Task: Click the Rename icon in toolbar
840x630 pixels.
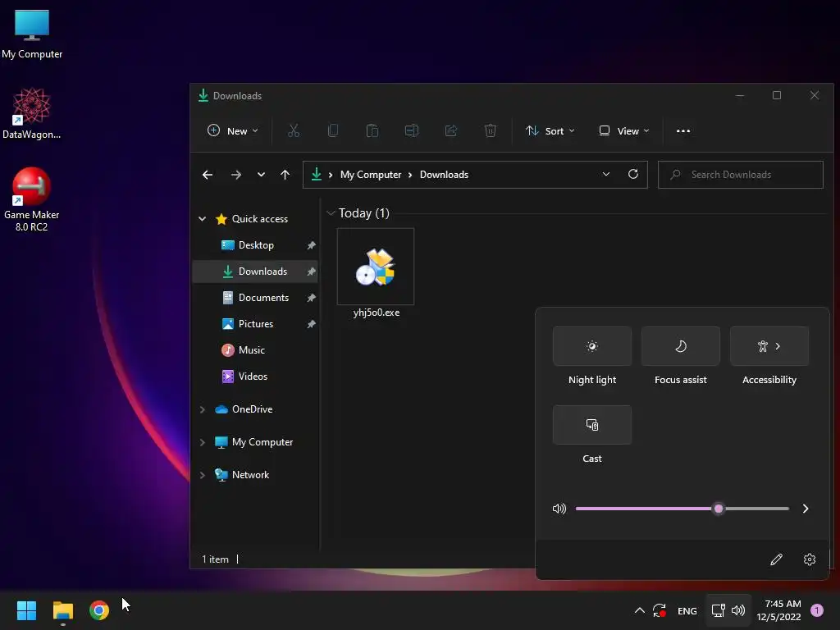Action: 412,130
